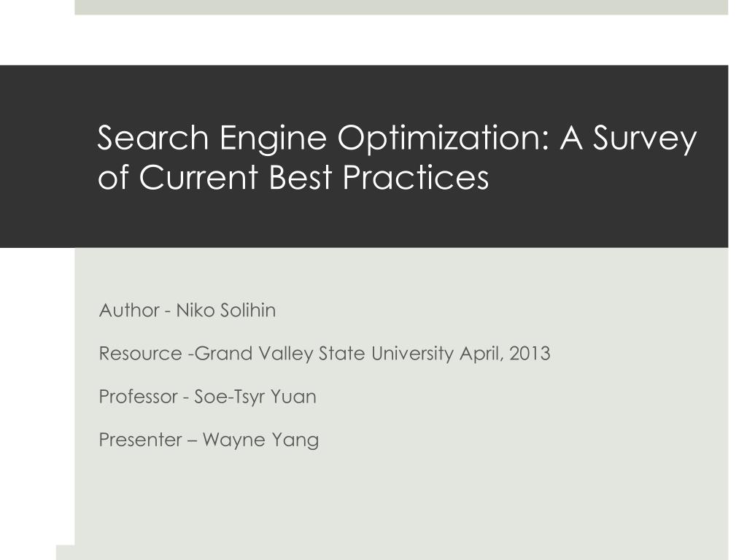Click the word "Presenter" label
This screenshot has height=560, width=747.
pos(140,440)
